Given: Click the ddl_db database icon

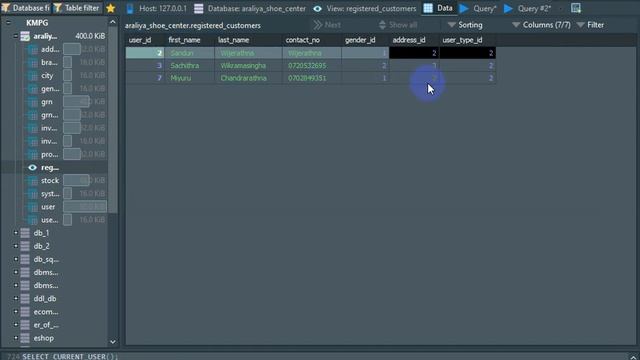Looking at the screenshot, I should [25, 298].
